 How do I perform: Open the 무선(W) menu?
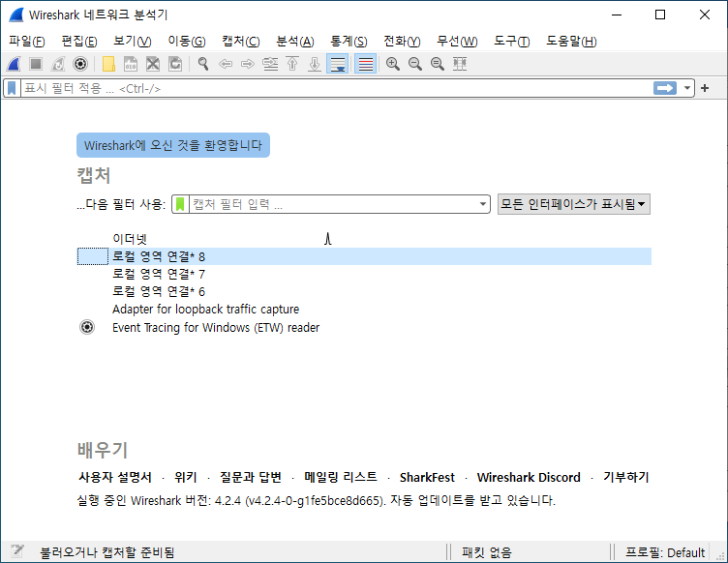click(x=457, y=42)
